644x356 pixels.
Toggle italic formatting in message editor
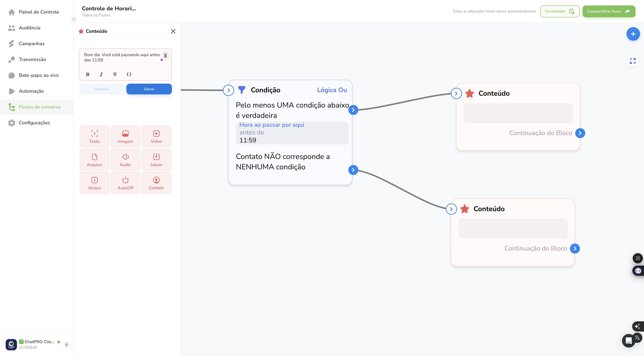pyautogui.click(x=101, y=74)
